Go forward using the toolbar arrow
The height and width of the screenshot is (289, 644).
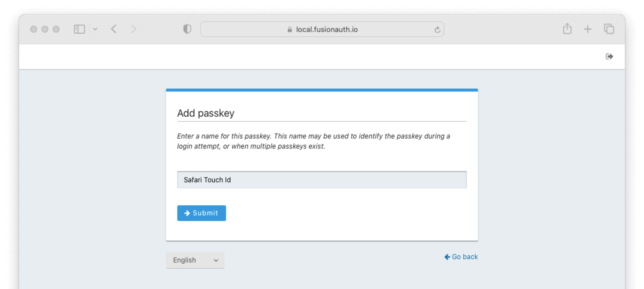coord(134,29)
